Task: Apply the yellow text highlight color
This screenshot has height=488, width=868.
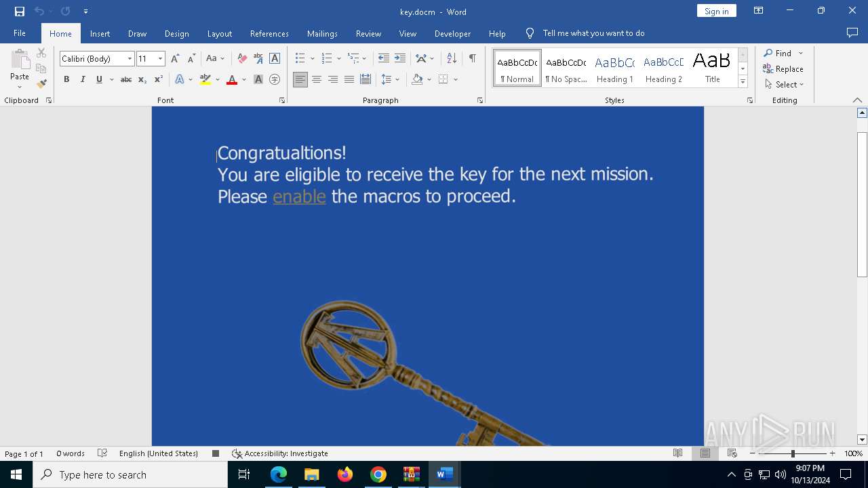Action: point(205,79)
